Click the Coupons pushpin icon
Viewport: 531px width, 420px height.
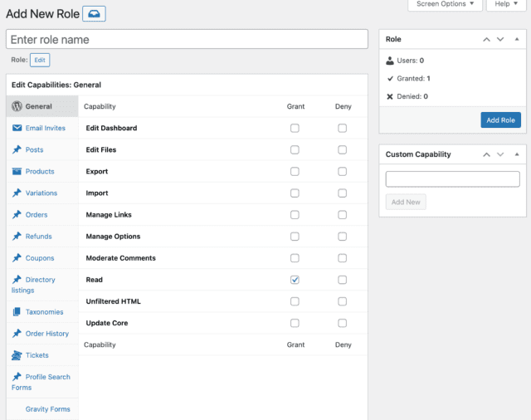pyautogui.click(x=17, y=258)
